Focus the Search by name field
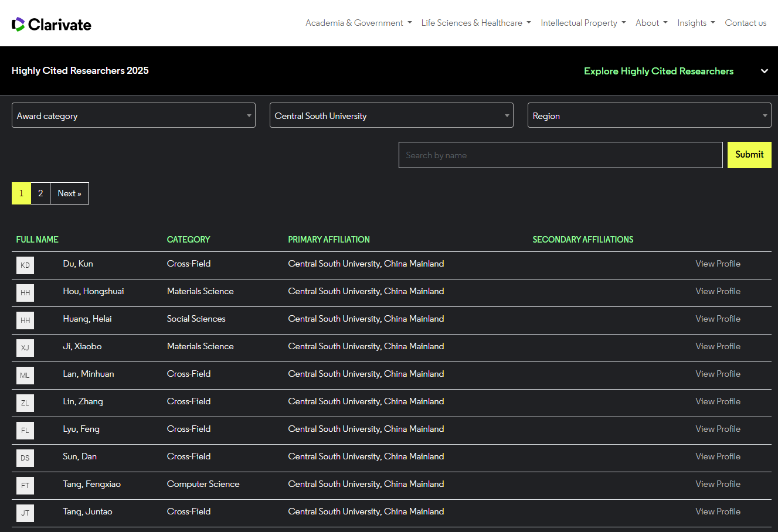Image resolution: width=778 pixels, height=532 pixels. pyautogui.click(x=560, y=155)
